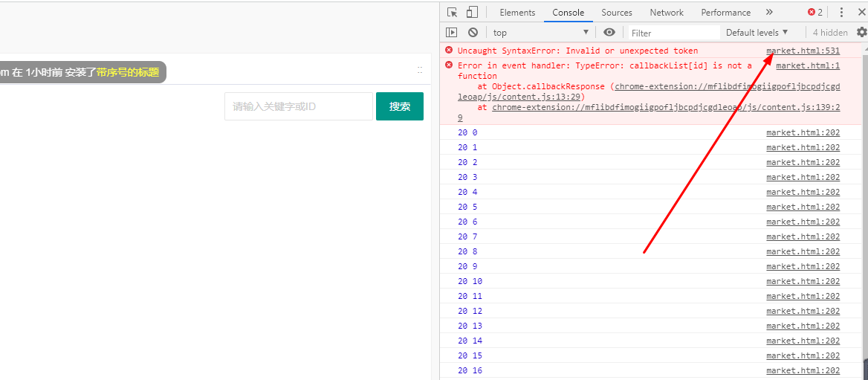Click the green 搜索 search button
The image size is (868, 380).
click(400, 106)
